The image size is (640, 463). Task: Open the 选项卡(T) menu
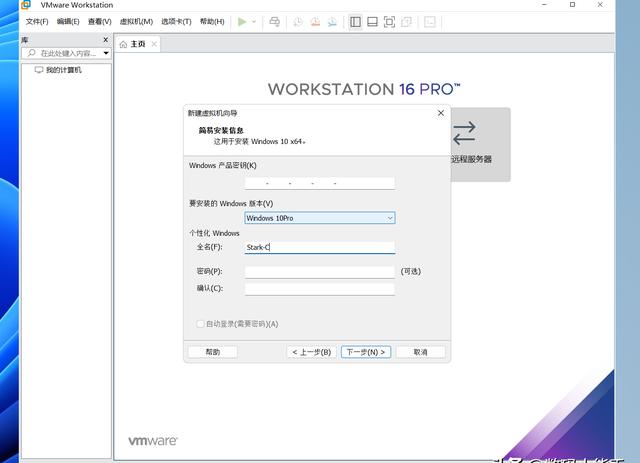coord(176,22)
